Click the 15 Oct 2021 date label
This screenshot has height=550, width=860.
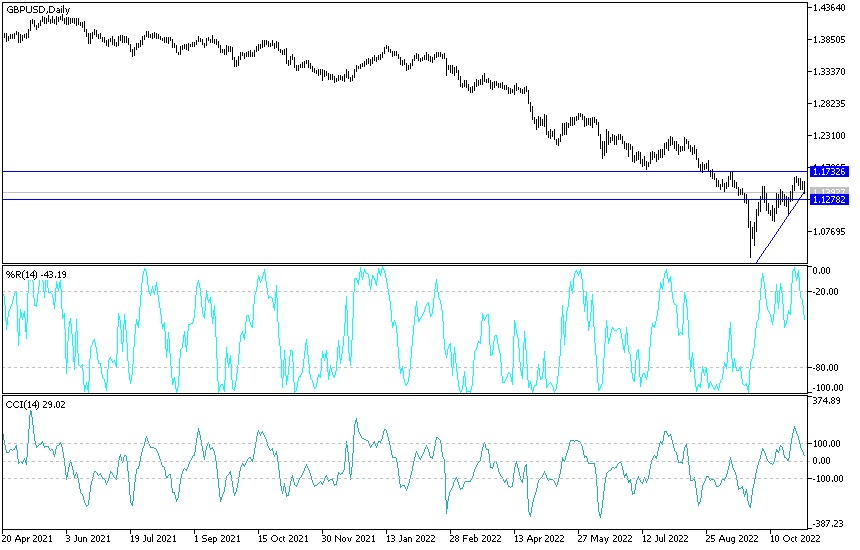283,538
